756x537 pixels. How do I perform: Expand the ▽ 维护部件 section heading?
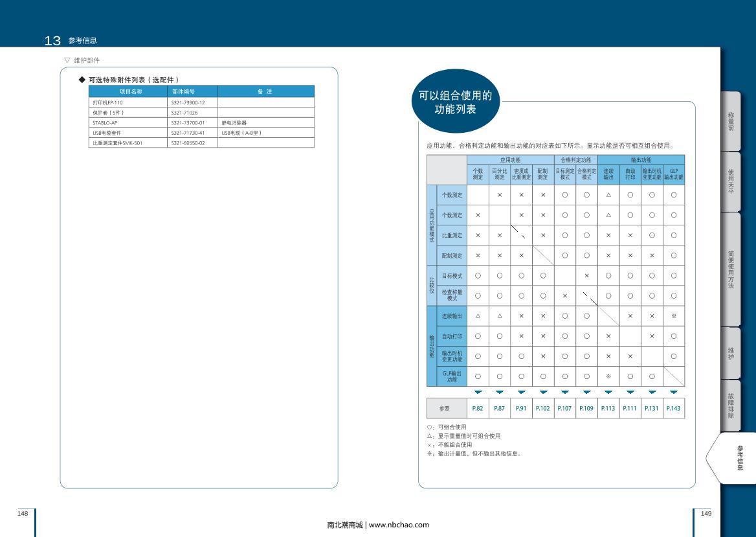(82, 60)
